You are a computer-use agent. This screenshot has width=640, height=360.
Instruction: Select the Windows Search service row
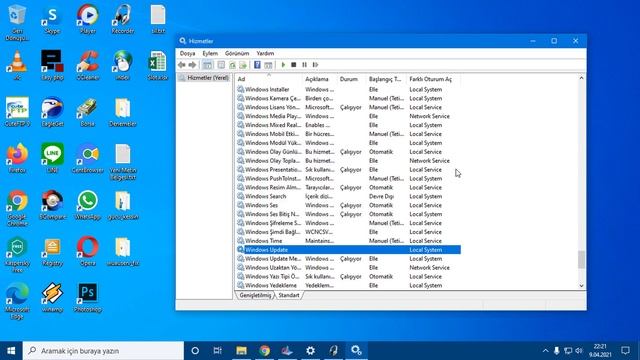349,196
